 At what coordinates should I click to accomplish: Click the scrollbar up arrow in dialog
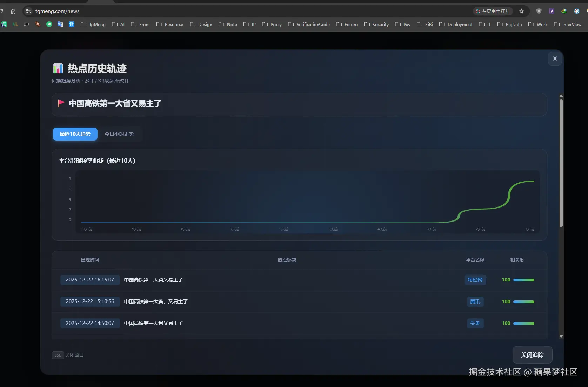(x=561, y=96)
